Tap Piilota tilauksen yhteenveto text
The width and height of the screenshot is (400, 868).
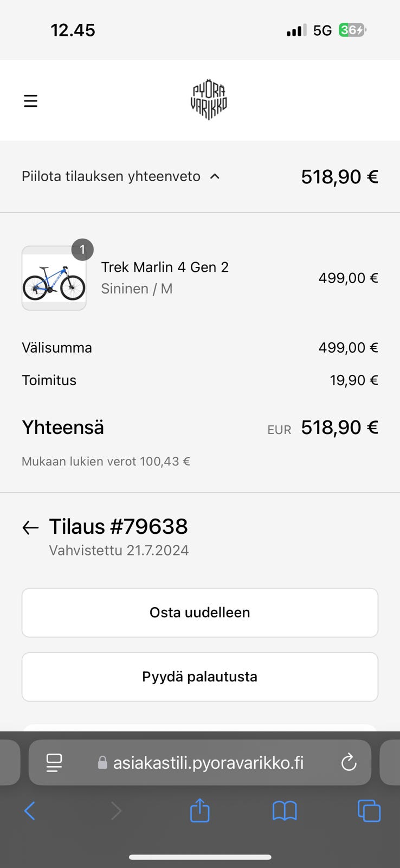(111, 176)
